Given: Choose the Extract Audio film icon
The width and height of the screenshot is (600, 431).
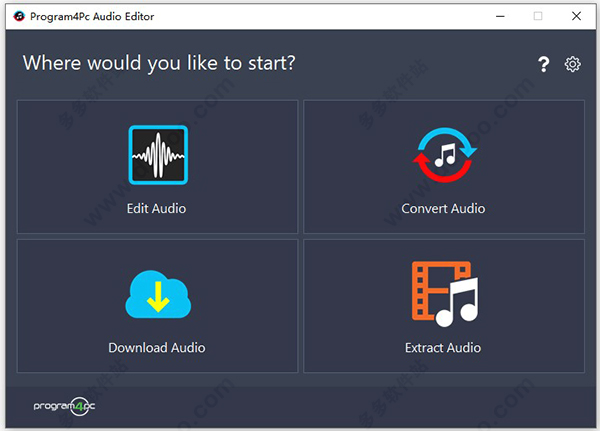Looking at the screenshot, I should [x=445, y=294].
